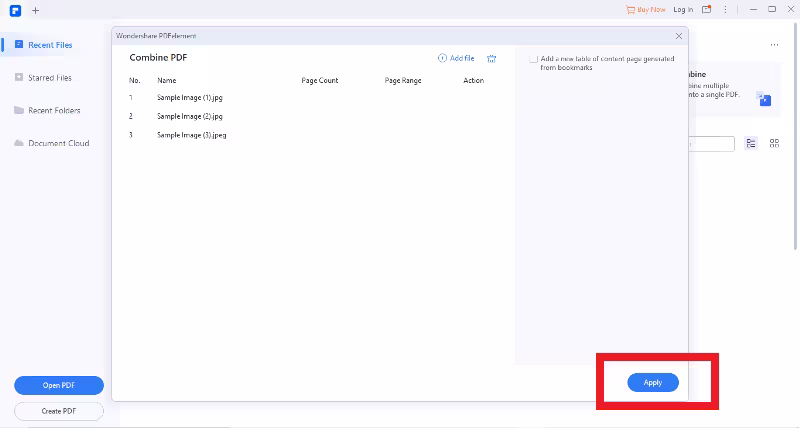The image size is (800, 428).
Task: Click the Page Count column header
Action: tap(319, 81)
